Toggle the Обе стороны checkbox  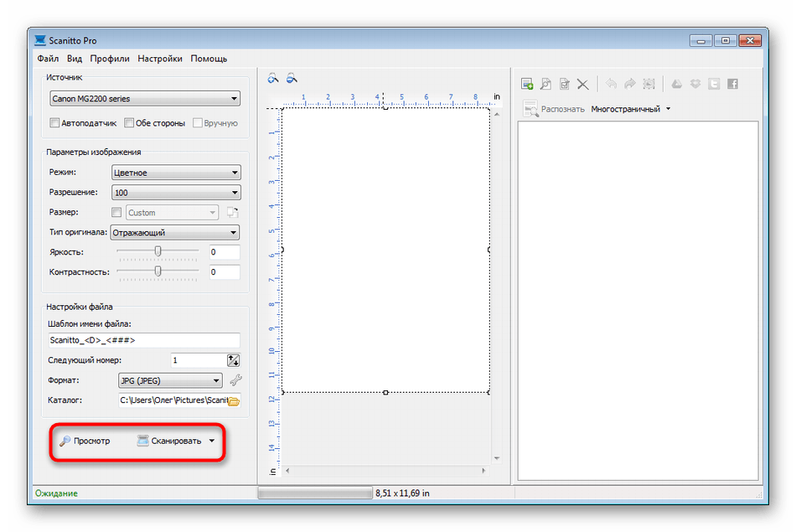(x=129, y=123)
